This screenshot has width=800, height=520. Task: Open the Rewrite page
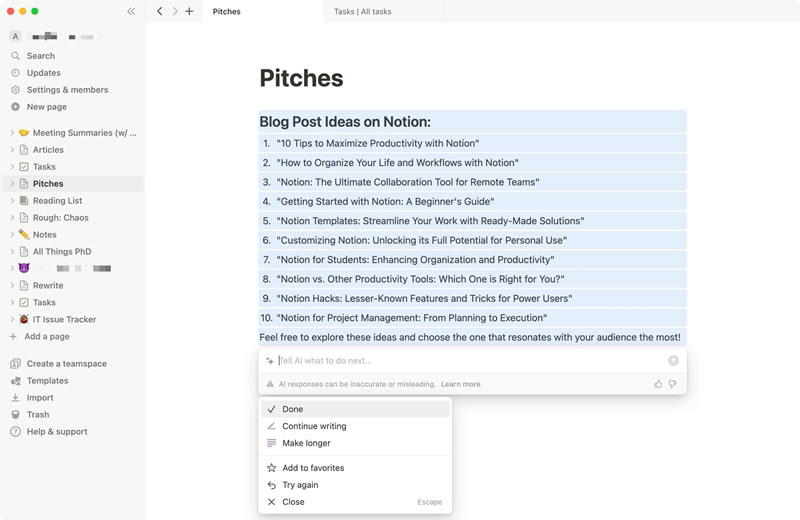point(73,285)
